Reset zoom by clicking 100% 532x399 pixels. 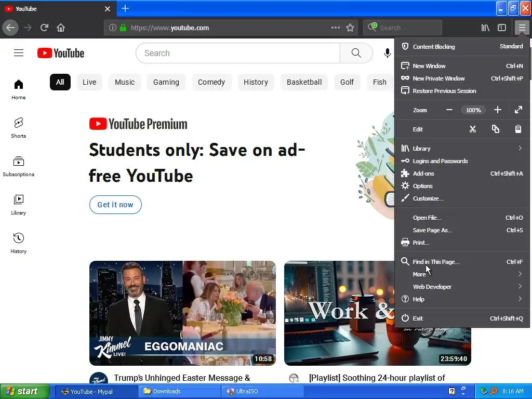click(473, 110)
